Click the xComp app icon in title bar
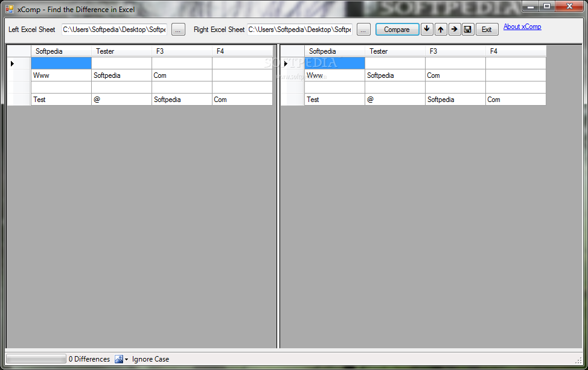The image size is (588, 370). pyautogui.click(x=10, y=9)
